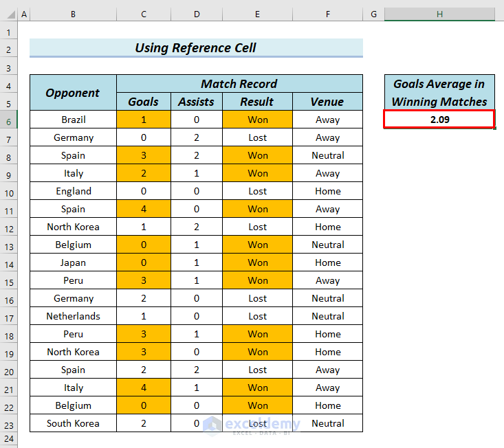Click the Venue column heading
The image size is (504, 448).
pyautogui.click(x=327, y=102)
